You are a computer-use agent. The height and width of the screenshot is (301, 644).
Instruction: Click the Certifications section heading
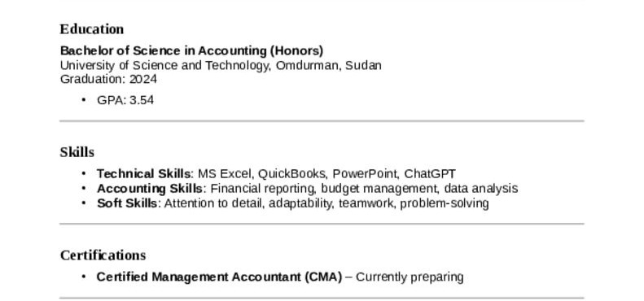pos(103,255)
